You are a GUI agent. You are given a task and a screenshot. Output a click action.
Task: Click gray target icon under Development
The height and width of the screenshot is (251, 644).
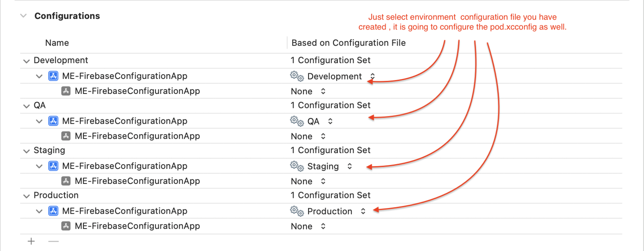66,91
